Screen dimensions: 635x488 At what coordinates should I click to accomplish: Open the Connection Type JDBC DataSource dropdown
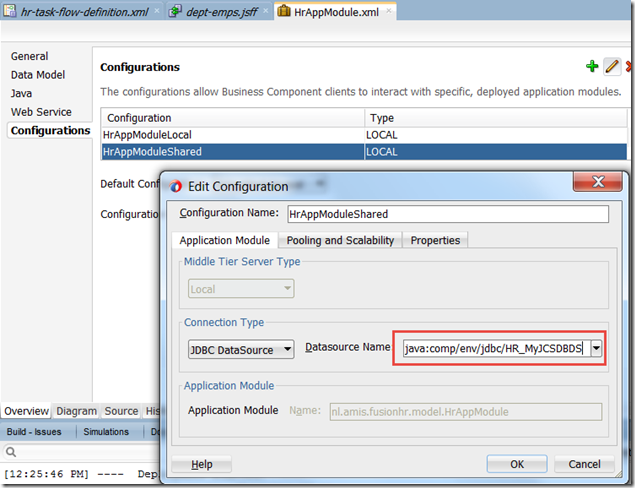click(240, 349)
